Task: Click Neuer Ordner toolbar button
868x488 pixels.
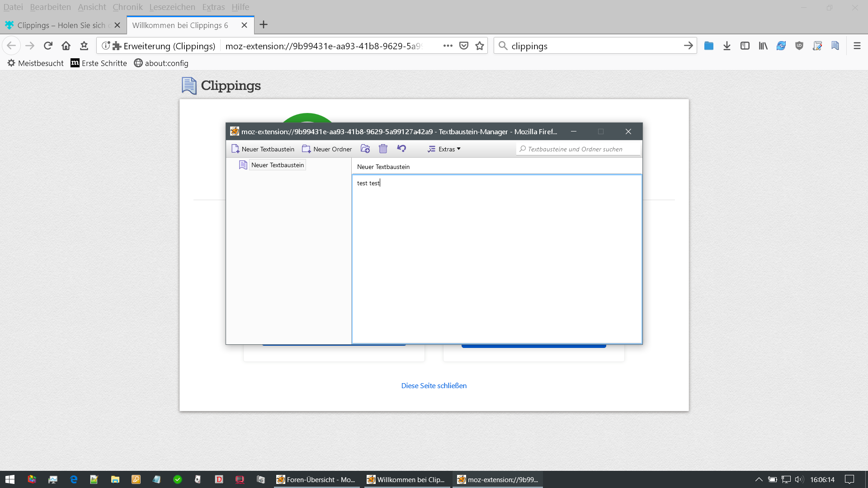Action: [327, 149]
